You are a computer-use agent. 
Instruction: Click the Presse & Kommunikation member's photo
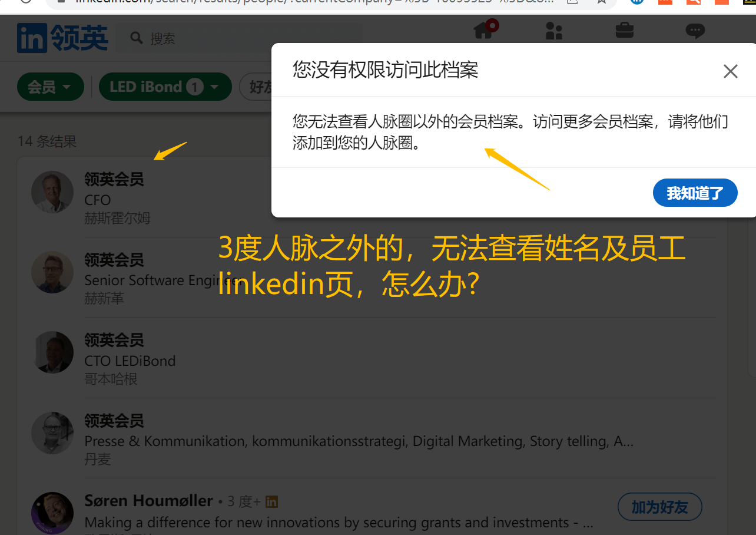pos(52,433)
